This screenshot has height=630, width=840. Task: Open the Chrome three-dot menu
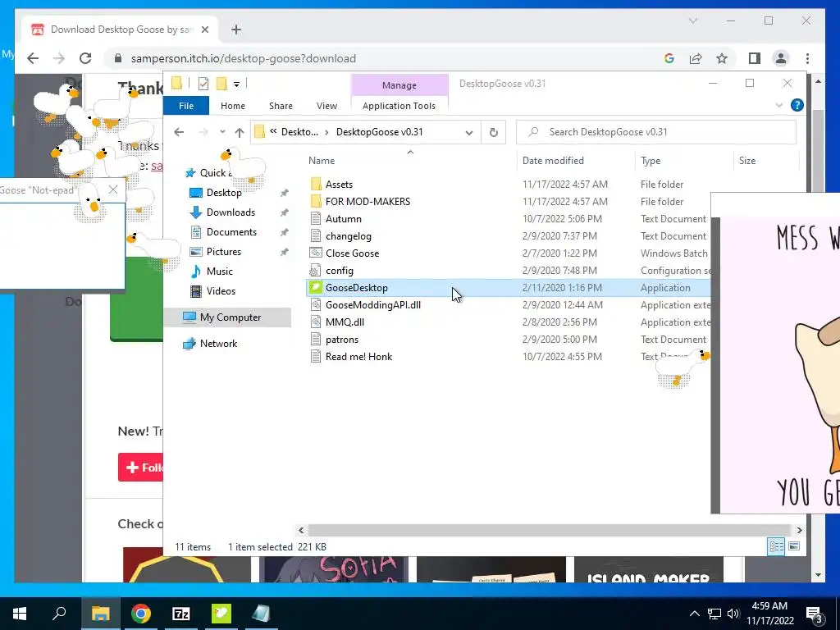[807, 58]
